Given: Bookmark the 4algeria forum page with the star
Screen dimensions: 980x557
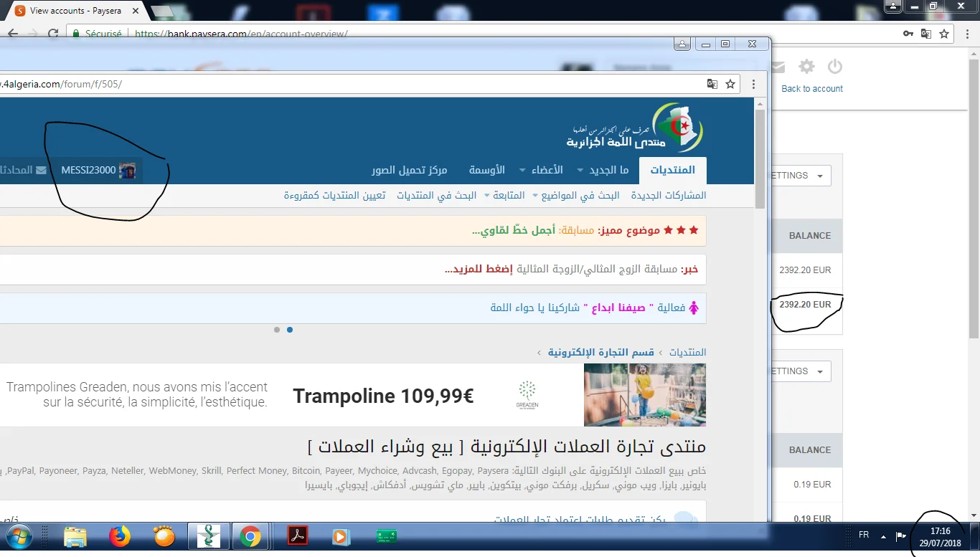Looking at the screenshot, I should (730, 84).
